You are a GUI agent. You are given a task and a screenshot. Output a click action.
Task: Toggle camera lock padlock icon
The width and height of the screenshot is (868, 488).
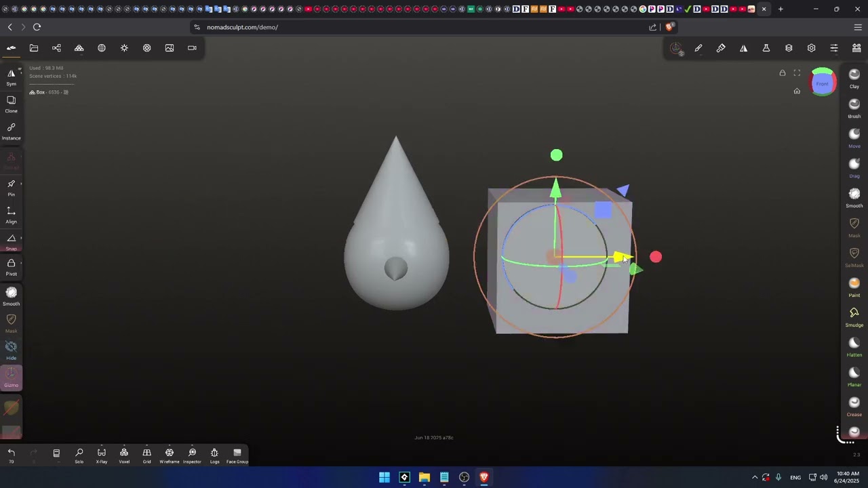(x=783, y=73)
